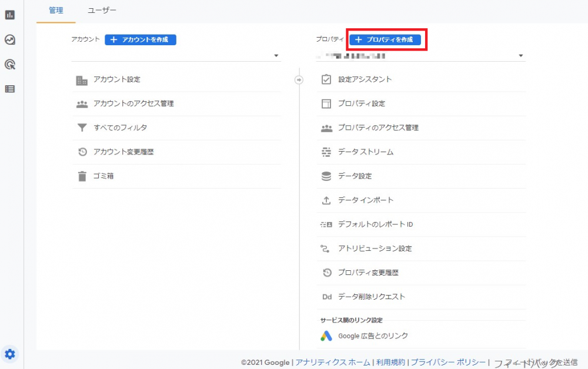Open the Configure list icon in sidebar

point(10,89)
